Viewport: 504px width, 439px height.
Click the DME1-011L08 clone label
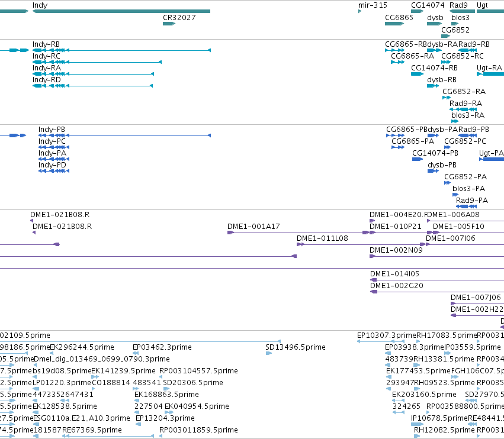(322, 238)
